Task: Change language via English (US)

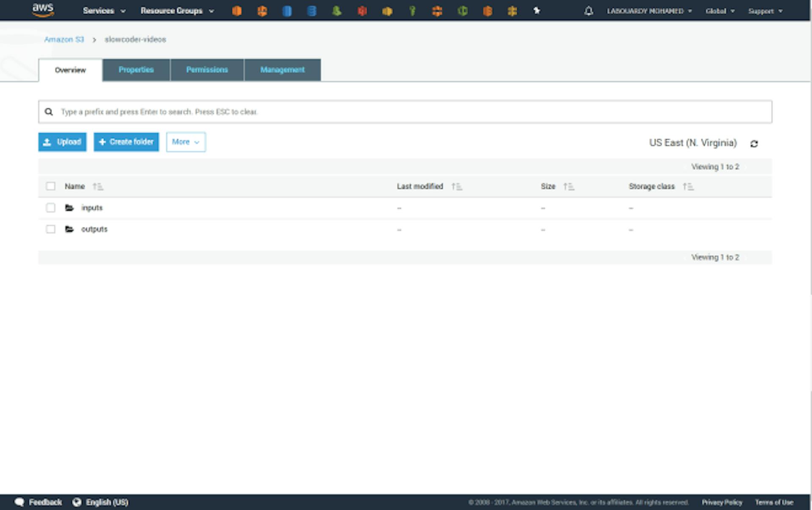Action: point(107,502)
